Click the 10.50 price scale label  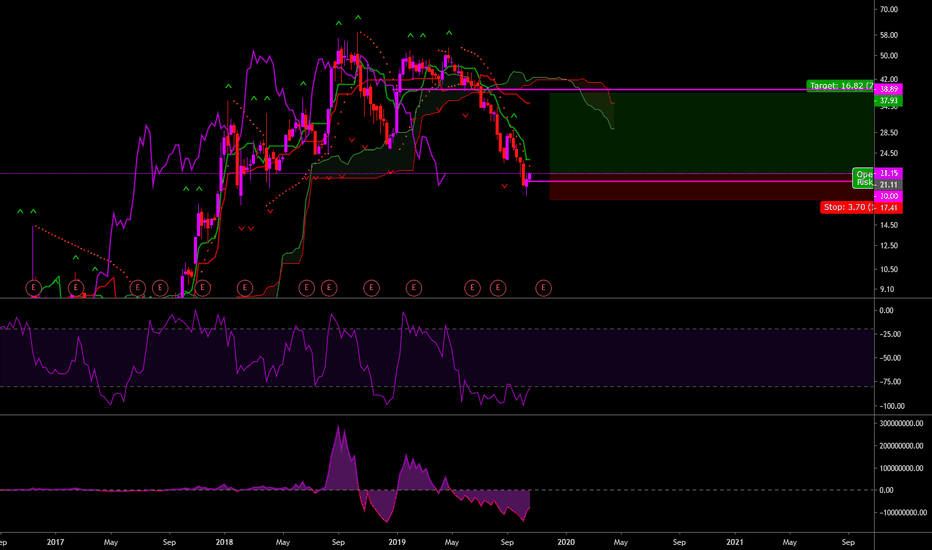click(x=889, y=269)
